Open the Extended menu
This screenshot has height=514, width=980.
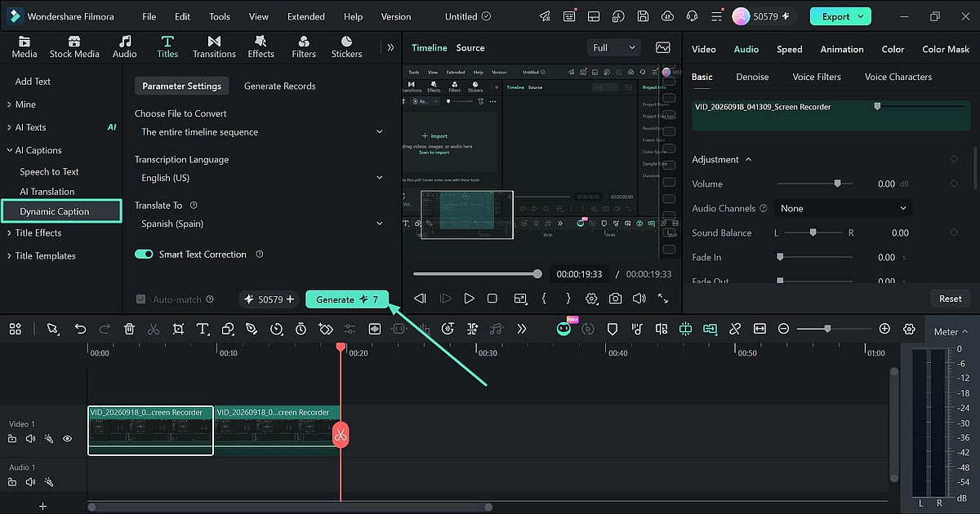[x=305, y=16]
